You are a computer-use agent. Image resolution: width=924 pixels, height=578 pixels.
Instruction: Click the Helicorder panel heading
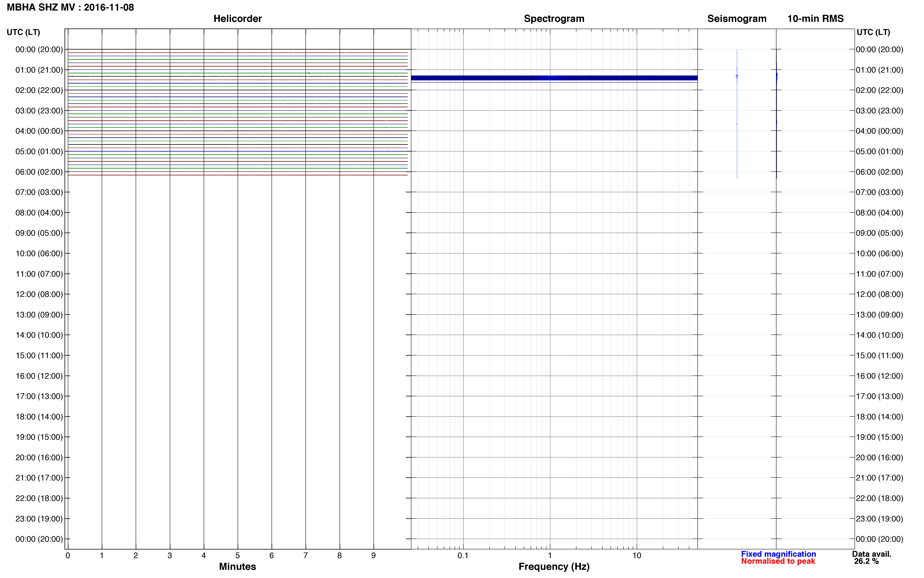238,19
